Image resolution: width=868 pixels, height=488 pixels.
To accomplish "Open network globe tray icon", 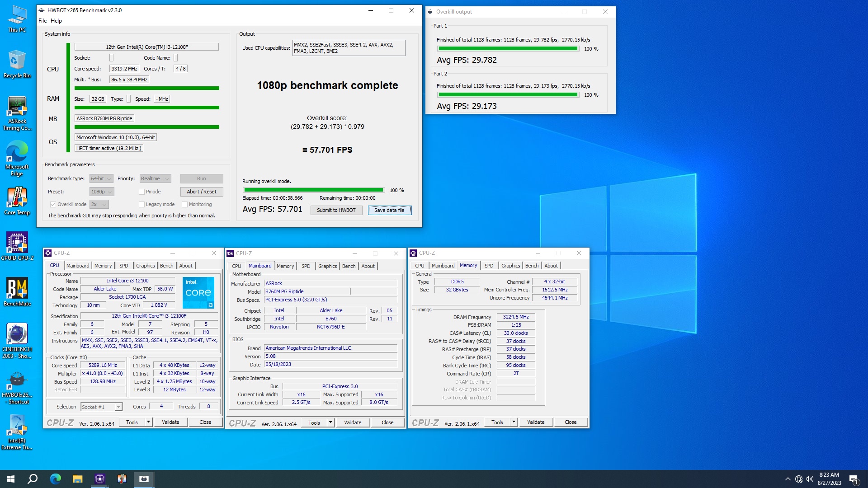I will [799, 479].
